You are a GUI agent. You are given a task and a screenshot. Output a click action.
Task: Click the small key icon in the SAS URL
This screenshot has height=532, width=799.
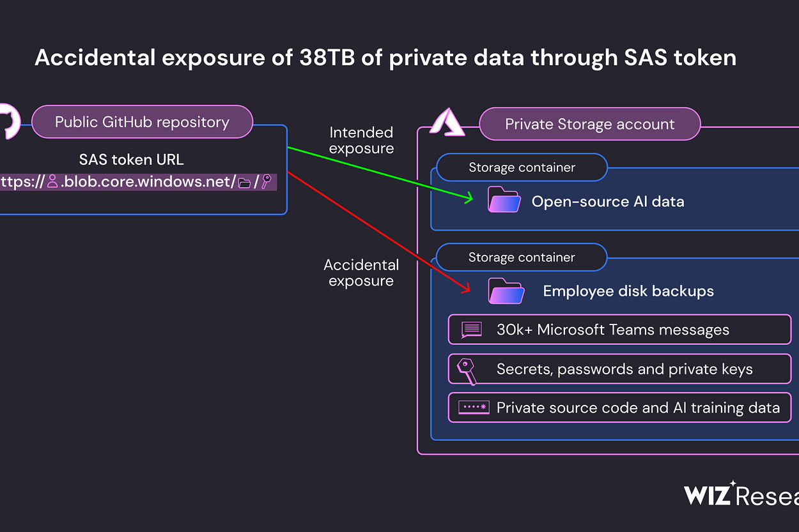tap(267, 182)
